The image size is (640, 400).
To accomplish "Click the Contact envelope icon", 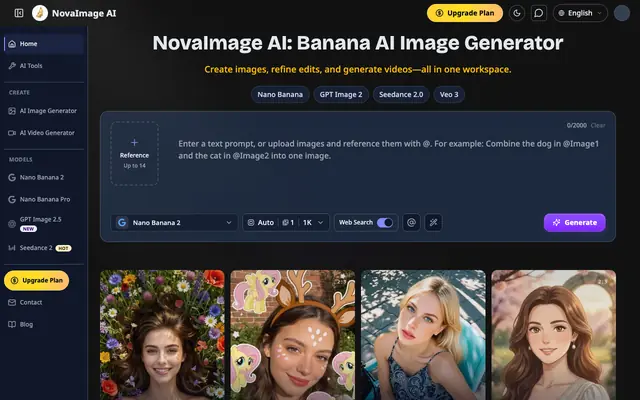I will click(12, 302).
